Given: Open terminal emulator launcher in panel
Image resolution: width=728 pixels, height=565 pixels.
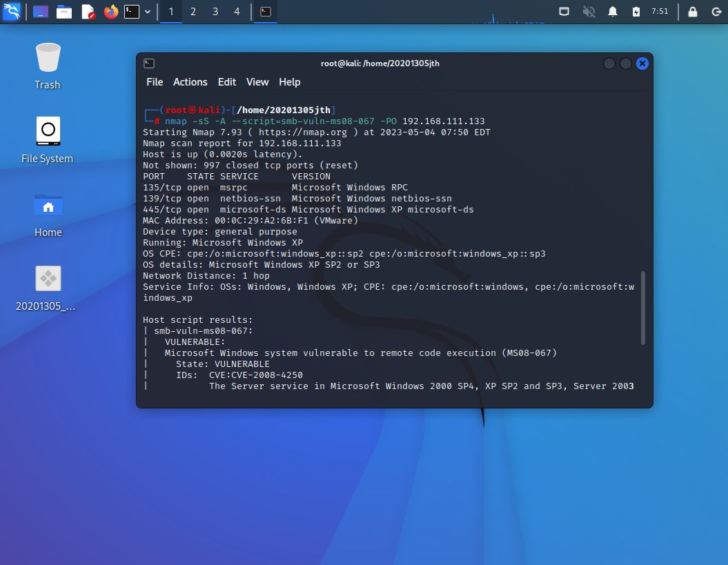Looking at the screenshot, I should coord(132,12).
